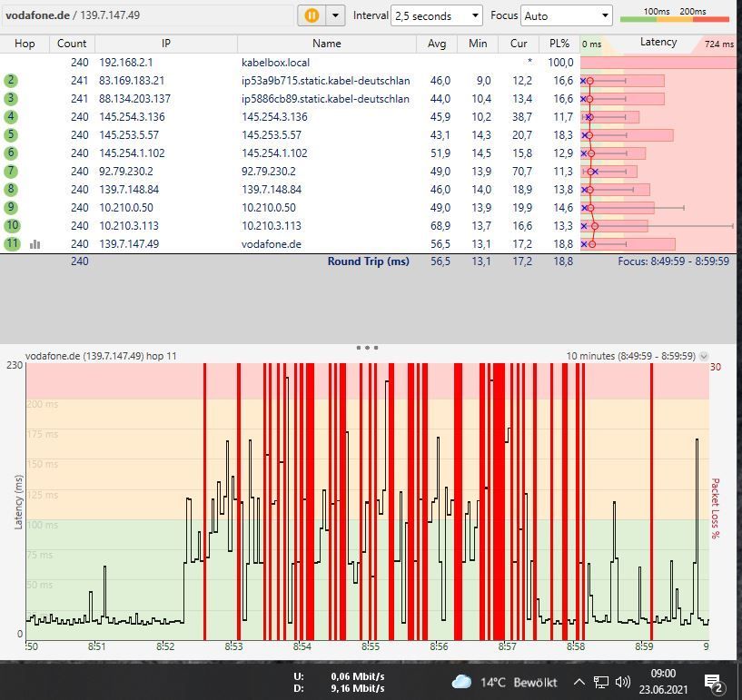Click IP address 145.254.3.136 in IP column

click(x=132, y=117)
